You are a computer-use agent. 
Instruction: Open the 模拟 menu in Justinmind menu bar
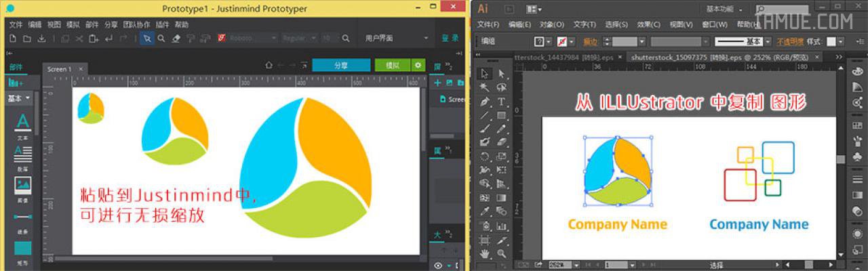(73, 24)
